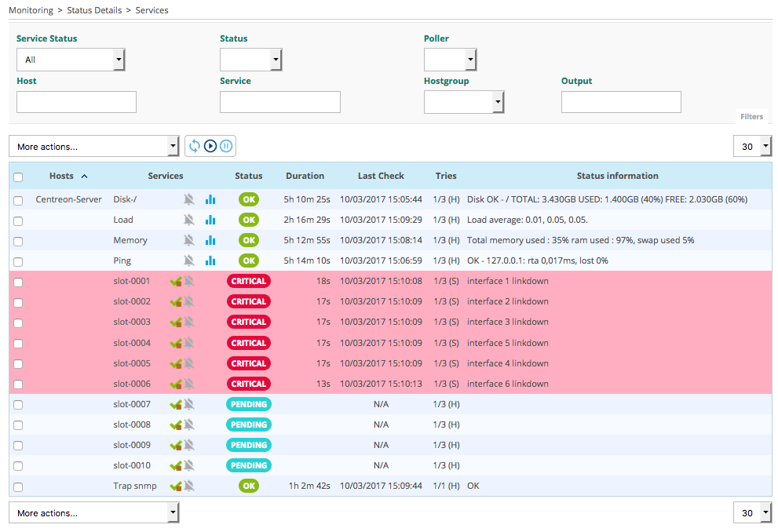Click the graph icon in the Memory row

210,241
